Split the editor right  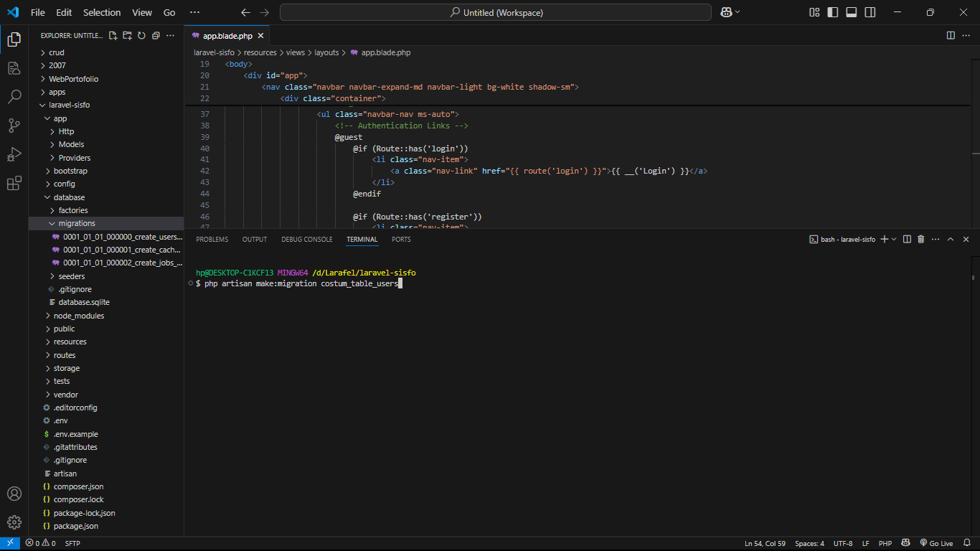[x=951, y=35]
